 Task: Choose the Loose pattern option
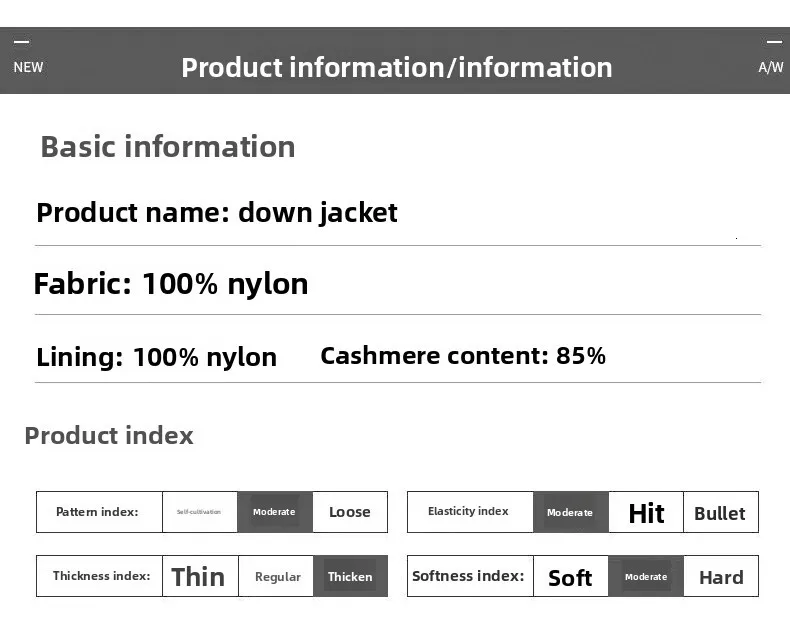coord(349,512)
